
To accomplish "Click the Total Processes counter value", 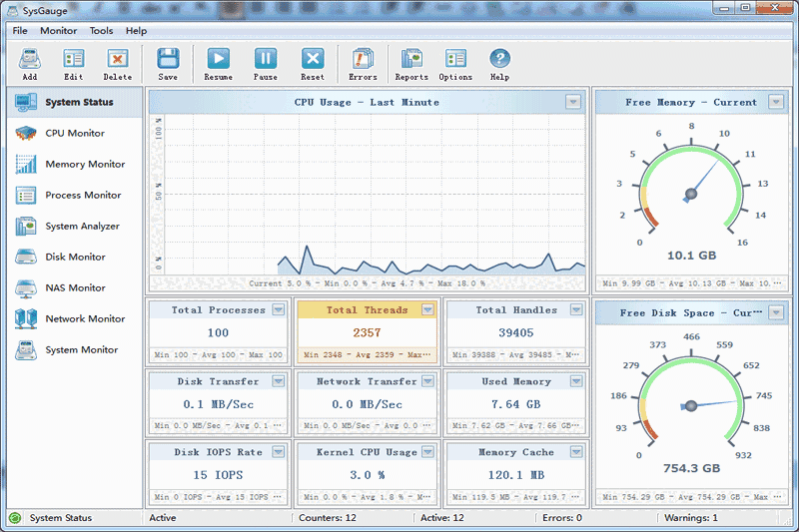I will 218,333.
